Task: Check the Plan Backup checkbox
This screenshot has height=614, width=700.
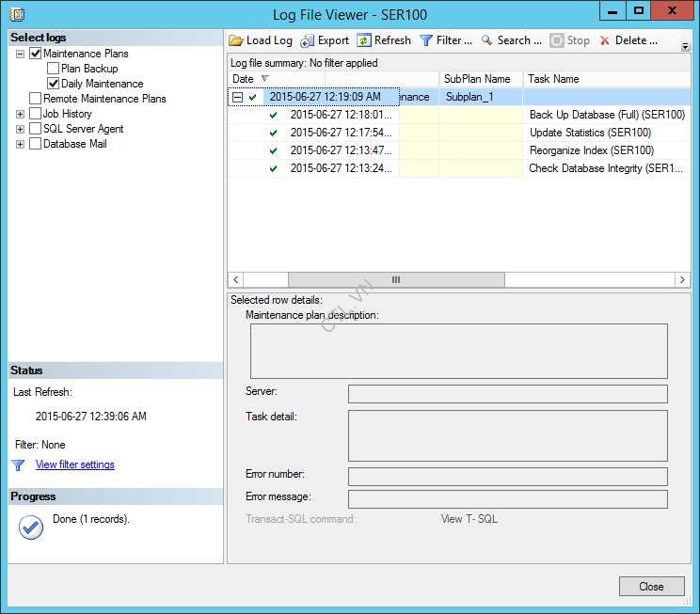Action: pyautogui.click(x=54, y=69)
